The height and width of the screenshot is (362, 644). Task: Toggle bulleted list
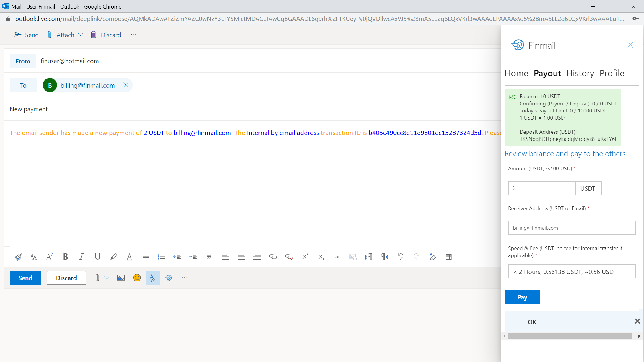(x=145, y=257)
